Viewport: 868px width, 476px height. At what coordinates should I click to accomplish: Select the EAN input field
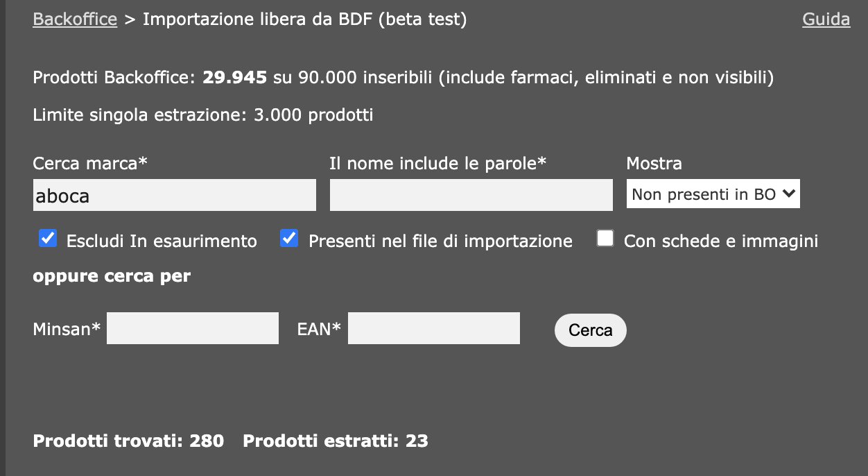point(433,328)
